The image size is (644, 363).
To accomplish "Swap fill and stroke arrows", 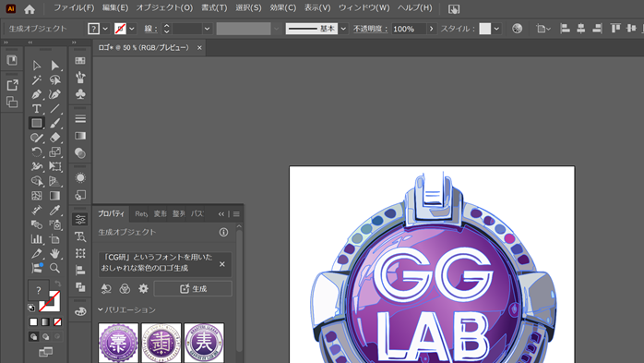I will coord(57,284).
